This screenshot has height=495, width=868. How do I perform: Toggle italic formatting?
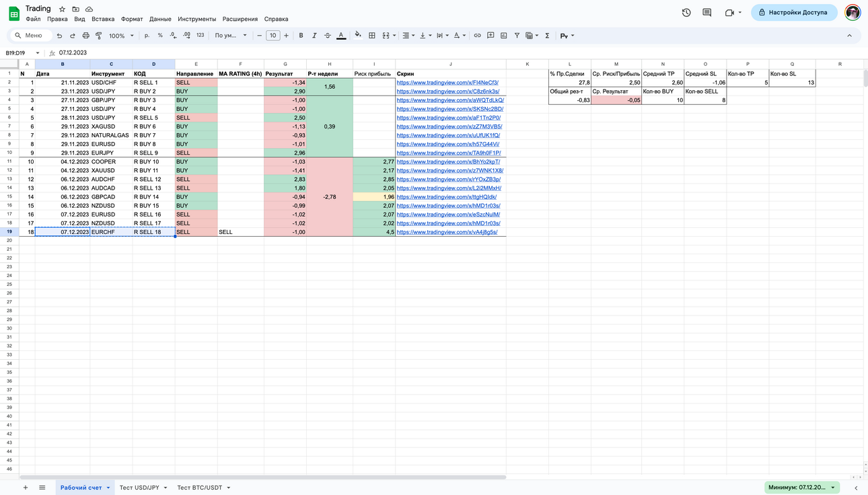[314, 36]
